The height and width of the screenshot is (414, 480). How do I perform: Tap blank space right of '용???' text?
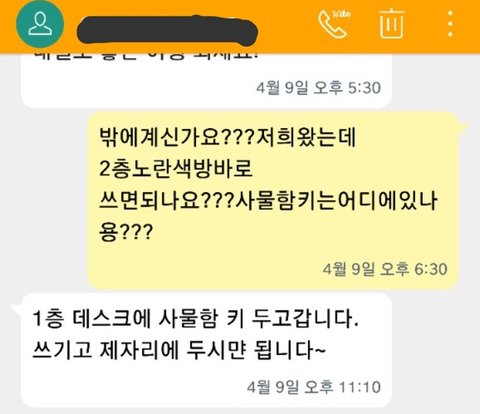pyautogui.click(x=300, y=232)
